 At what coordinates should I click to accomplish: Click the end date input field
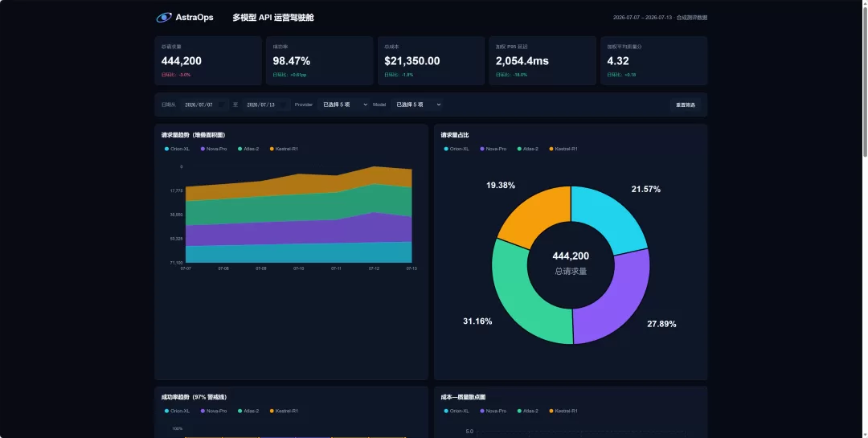266,104
